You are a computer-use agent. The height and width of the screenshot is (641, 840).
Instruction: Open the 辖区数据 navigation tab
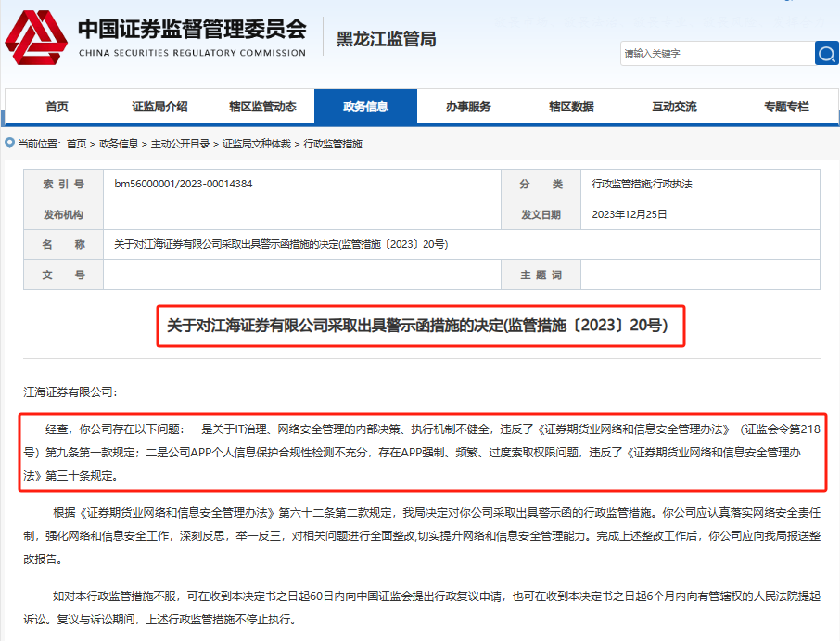pos(571,107)
